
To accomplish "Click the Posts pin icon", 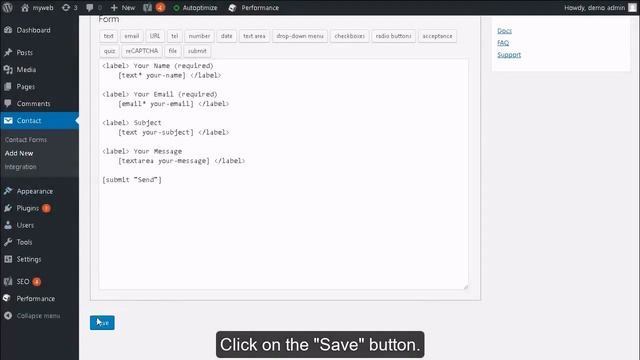I will point(8,52).
